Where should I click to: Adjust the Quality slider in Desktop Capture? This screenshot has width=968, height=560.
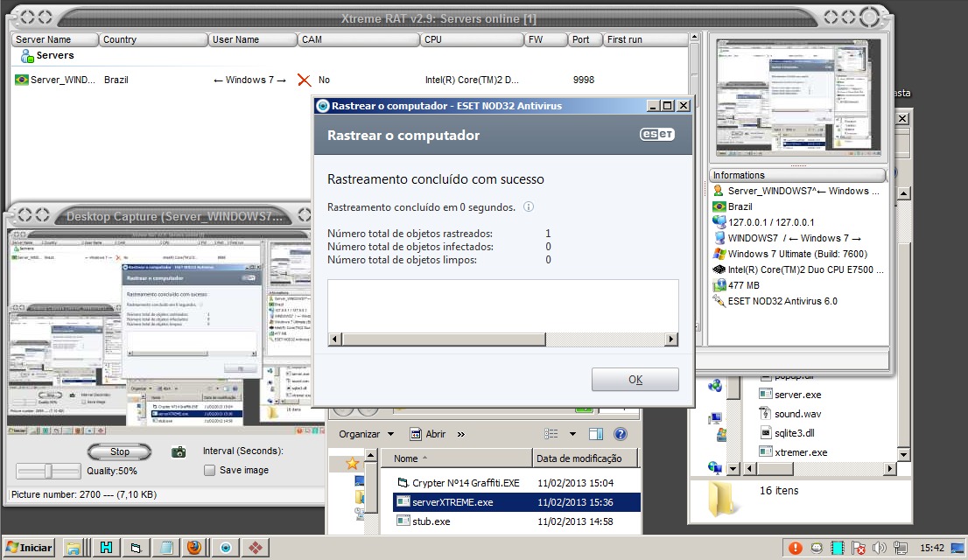tap(48, 472)
